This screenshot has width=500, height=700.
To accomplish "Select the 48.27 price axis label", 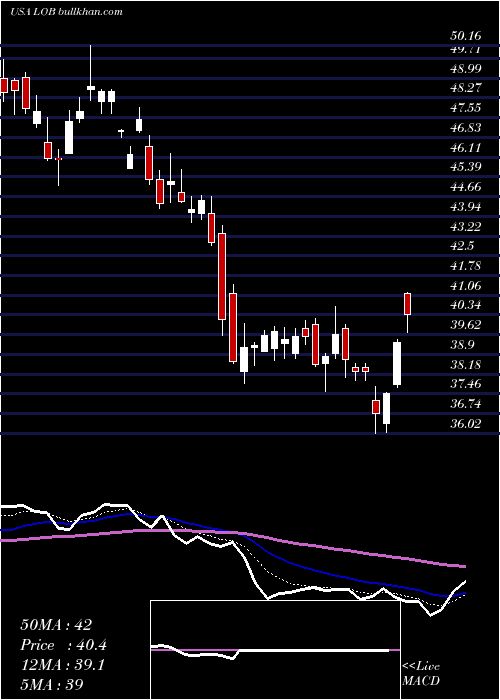I will point(466,88).
